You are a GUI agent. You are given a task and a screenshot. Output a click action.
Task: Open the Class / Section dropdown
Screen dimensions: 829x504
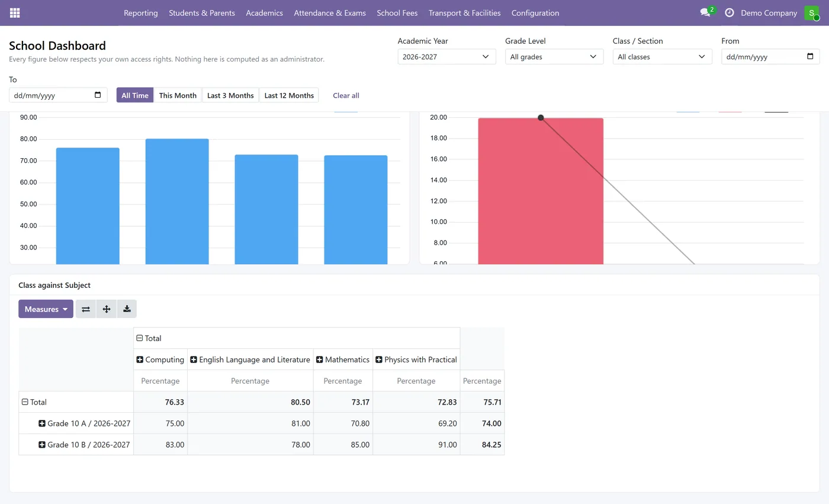662,57
